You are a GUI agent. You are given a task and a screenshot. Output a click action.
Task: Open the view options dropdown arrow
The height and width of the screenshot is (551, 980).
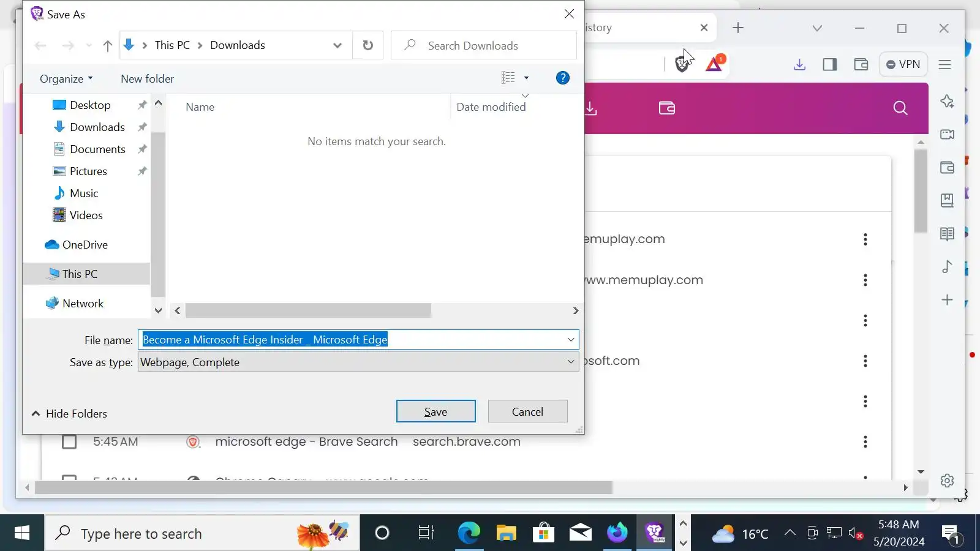[x=526, y=78]
